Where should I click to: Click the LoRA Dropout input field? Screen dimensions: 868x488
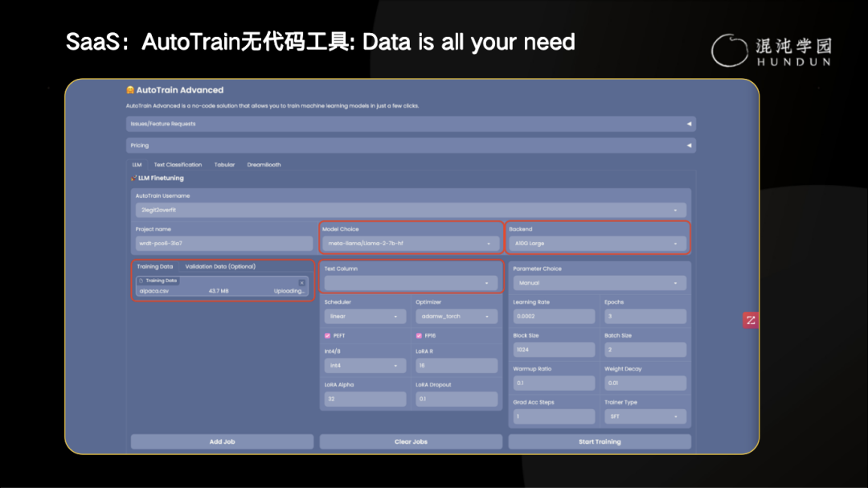(x=457, y=399)
